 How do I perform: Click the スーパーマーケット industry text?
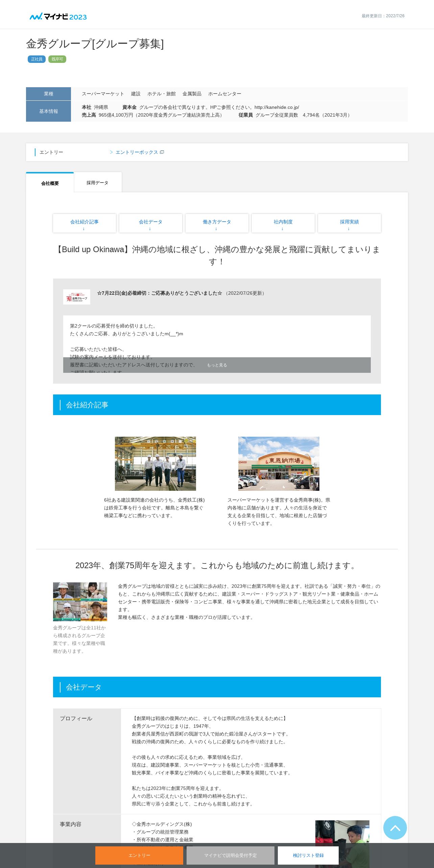click(103, 94)
